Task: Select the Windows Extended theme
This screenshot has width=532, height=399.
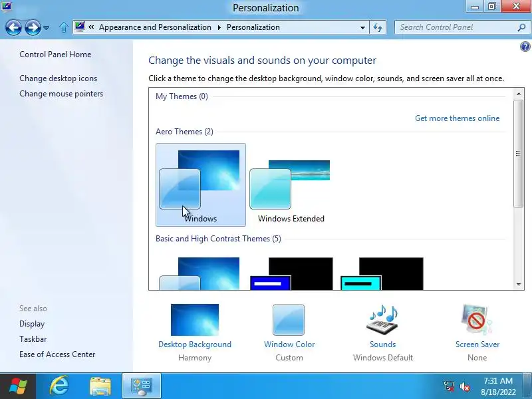Action: [x=291, y=185]
